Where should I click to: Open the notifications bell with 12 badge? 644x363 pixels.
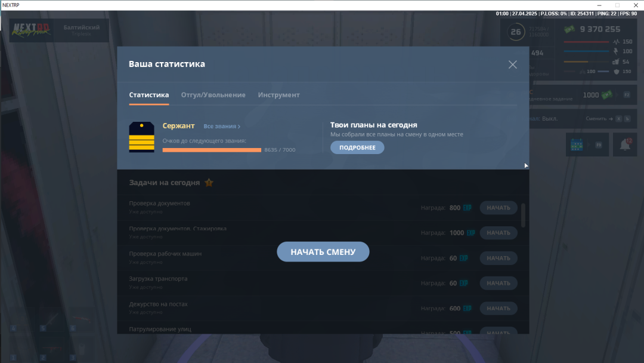(626, 144)
